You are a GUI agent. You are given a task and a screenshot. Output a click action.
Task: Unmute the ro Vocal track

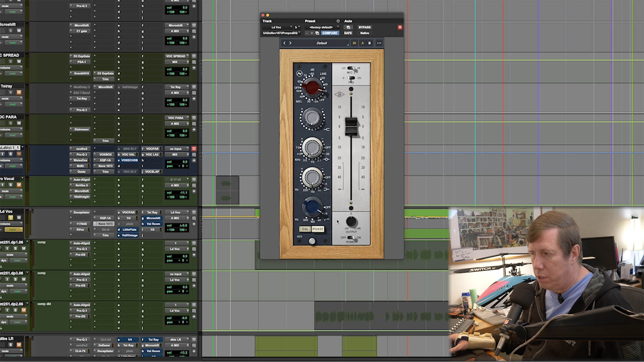[x=19, y=185]
